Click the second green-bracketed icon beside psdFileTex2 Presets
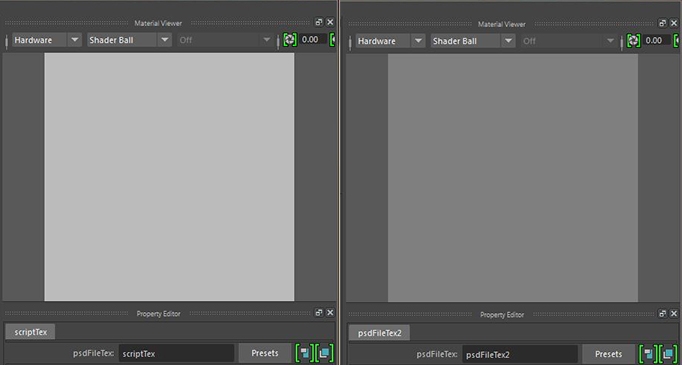This screenshot has height=365, width=682. click(668, 354)
